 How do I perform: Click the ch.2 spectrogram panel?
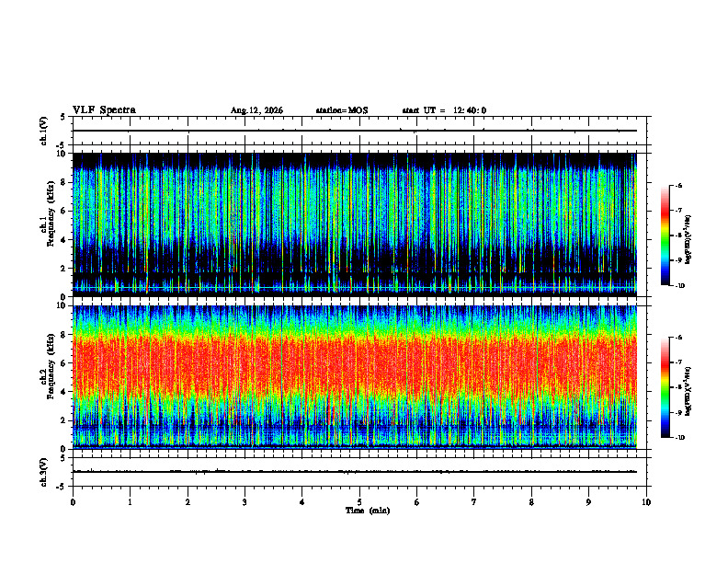tap(354, 377)
